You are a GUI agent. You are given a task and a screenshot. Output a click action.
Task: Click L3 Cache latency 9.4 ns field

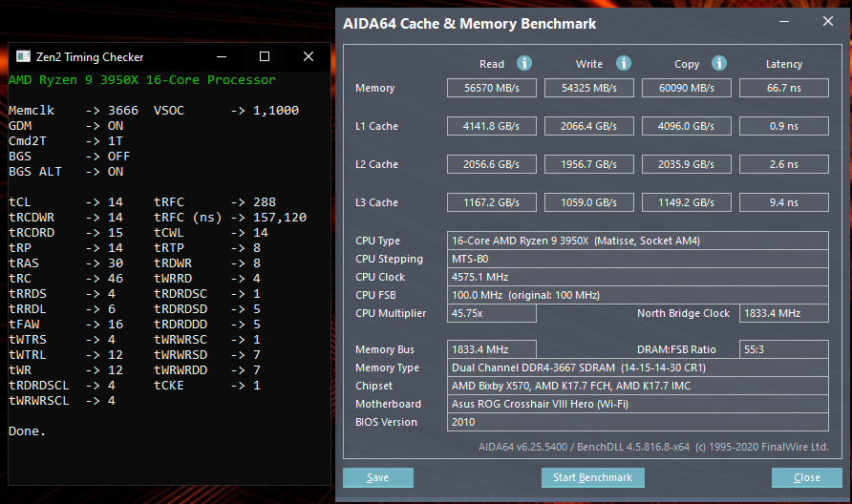[784, 202]
